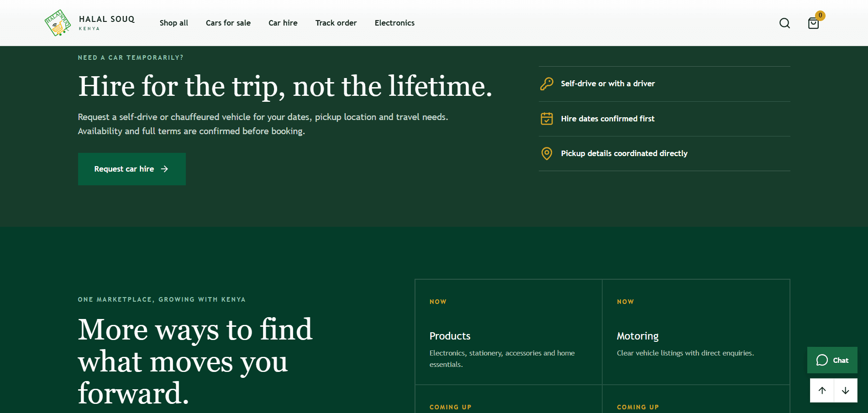Open the Shop all menu

pos(174,23)
